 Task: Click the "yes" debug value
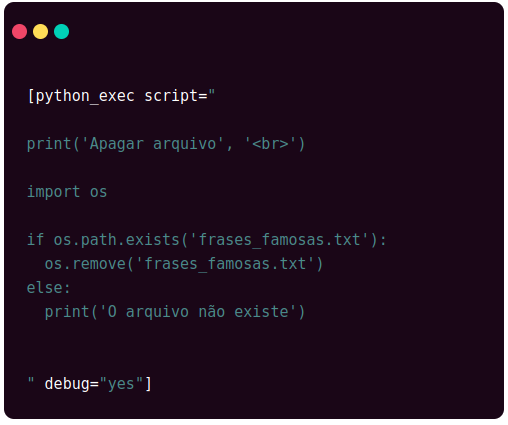121,384
